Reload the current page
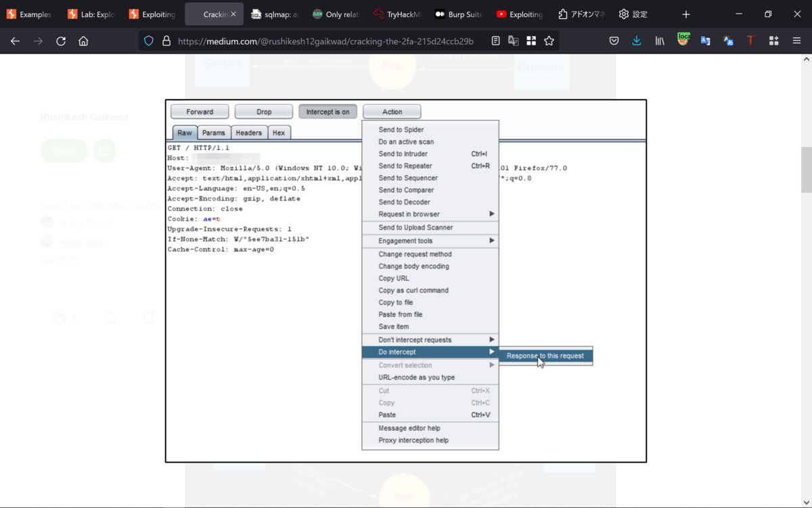This screenshot has width=812, height=508. pyautogui.click(x=61, y=41)
